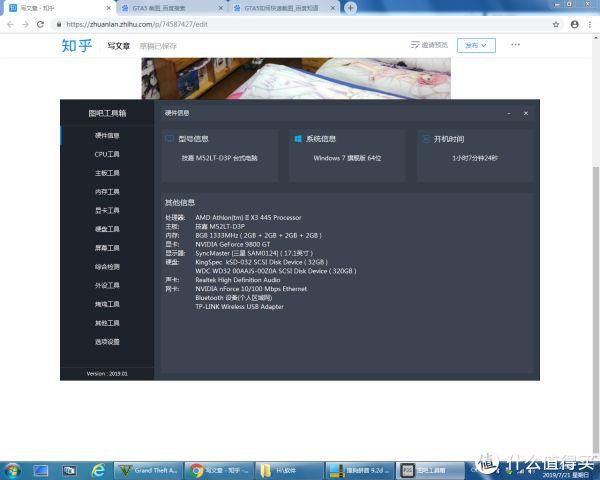This screenshot has width=600, height=480.
Task: Click the 知乎 logo in the header
Action: pos(77,46)
